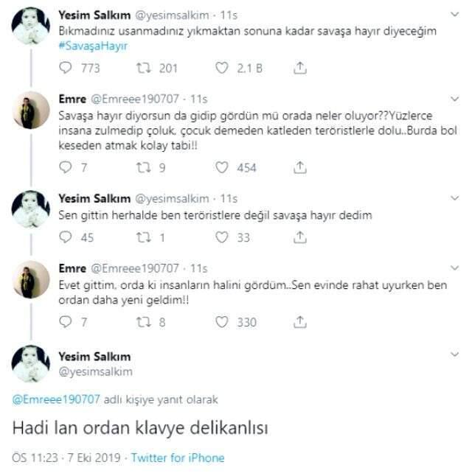Open chevron menu on Emre's second reply
This screenshot has height=476, width=472.
tap(454, 267)
